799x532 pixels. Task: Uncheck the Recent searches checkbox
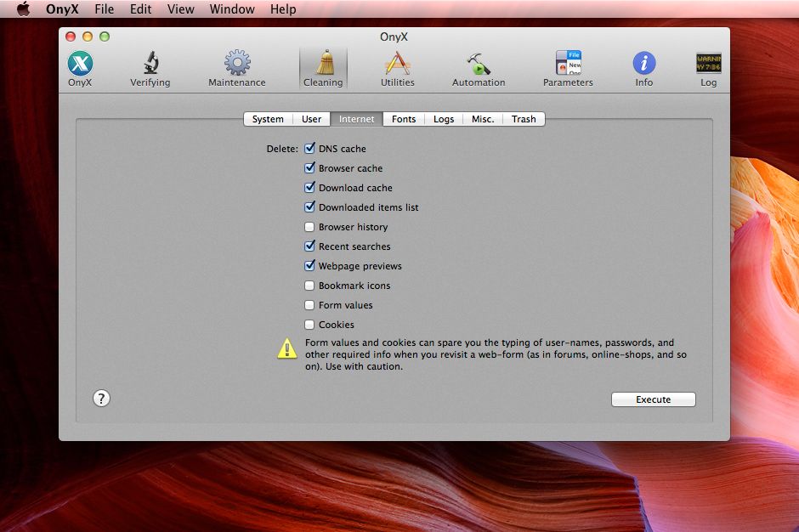point(309,246)
